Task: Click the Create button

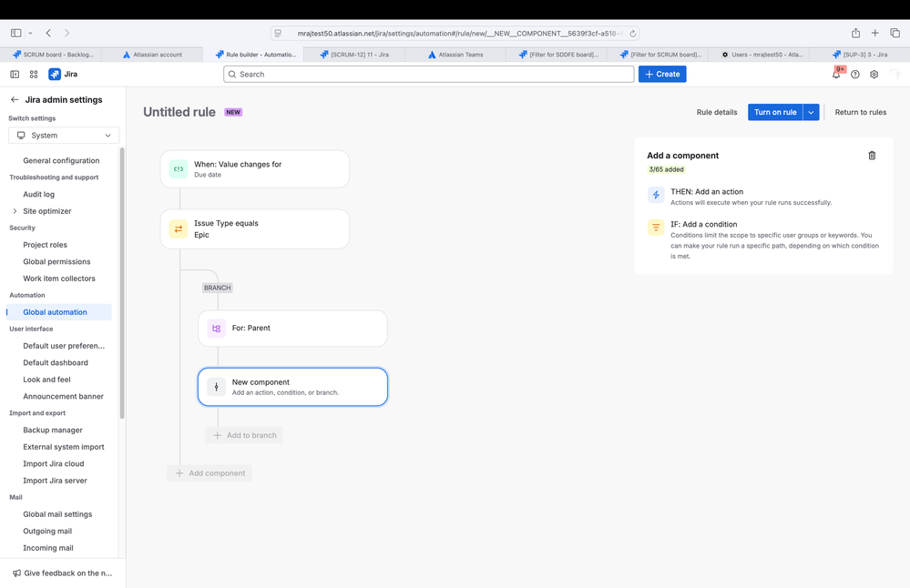Action: 662,75
